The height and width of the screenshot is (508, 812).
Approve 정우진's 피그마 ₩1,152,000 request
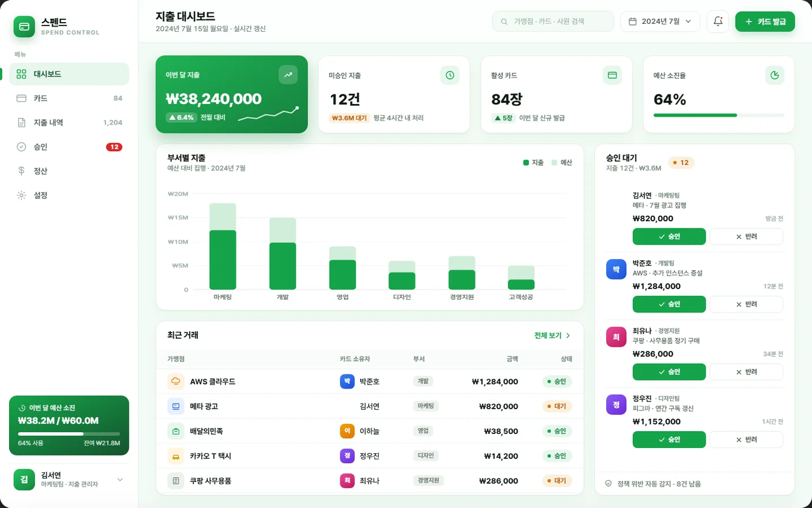(669, 440)
